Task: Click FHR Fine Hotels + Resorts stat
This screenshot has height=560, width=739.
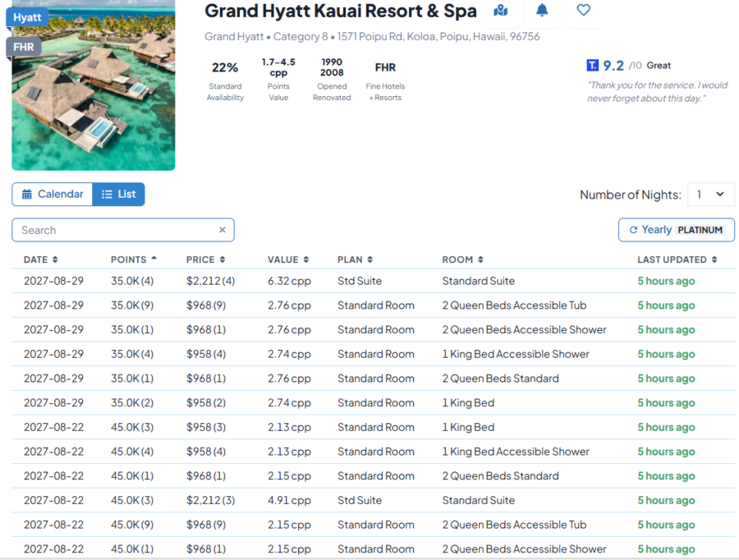Action: point(385,80)
